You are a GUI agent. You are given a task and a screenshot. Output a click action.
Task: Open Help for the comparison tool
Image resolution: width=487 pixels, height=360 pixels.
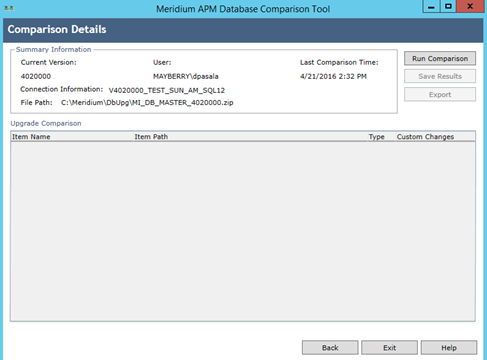coord(449,348)
